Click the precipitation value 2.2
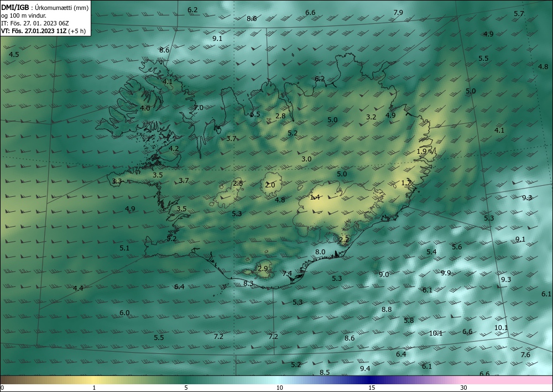 click(343, 240)
